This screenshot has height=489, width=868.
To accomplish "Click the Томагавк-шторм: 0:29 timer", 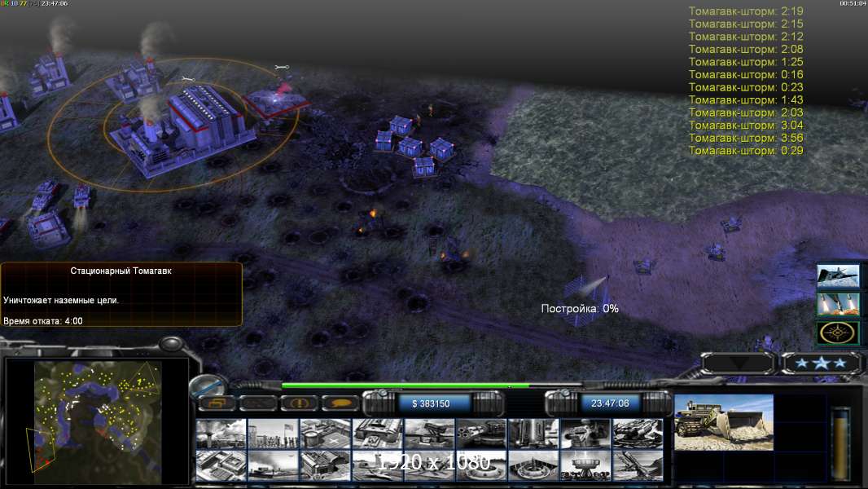I will pos(746,151).
